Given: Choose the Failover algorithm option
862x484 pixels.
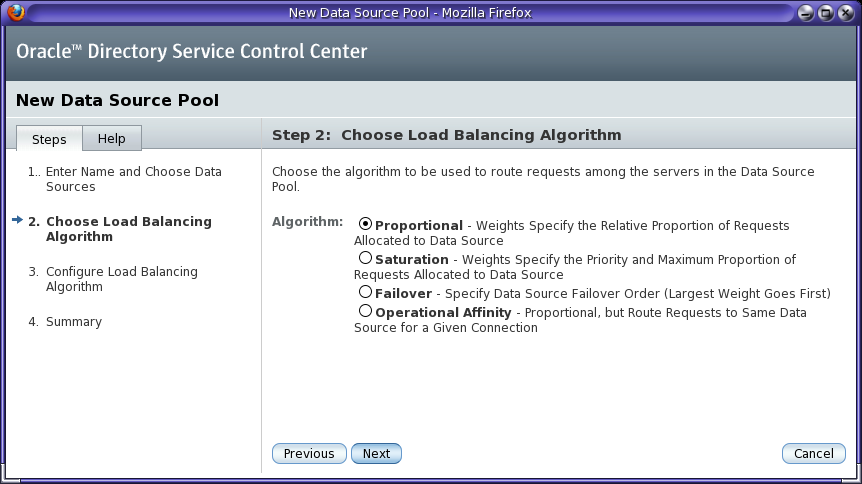Looking at the screenshot, I should [x=366, y=292].
